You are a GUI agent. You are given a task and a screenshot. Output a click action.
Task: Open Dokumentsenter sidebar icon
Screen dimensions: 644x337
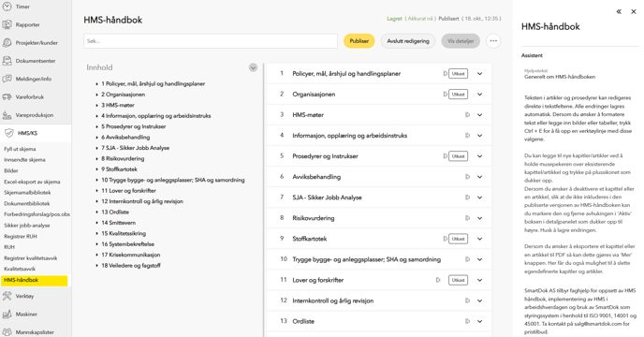(x=7, y=61)
